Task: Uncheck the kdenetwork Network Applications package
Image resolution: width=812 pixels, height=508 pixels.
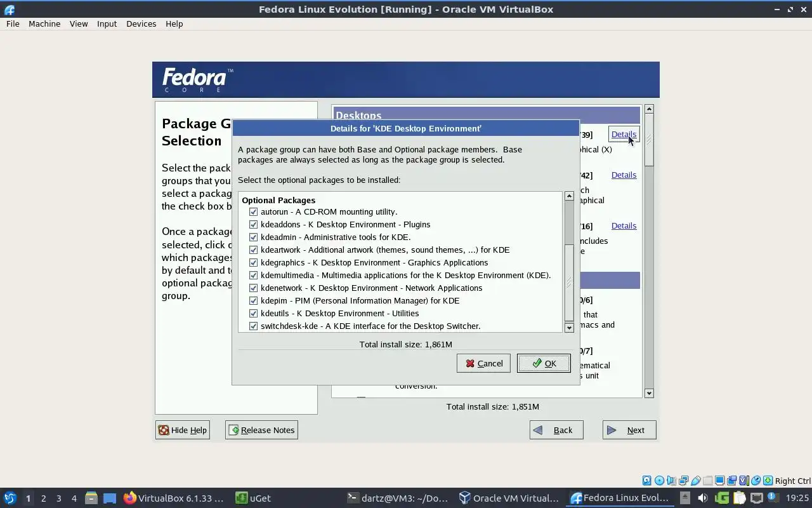Action: tap(254, 288)
